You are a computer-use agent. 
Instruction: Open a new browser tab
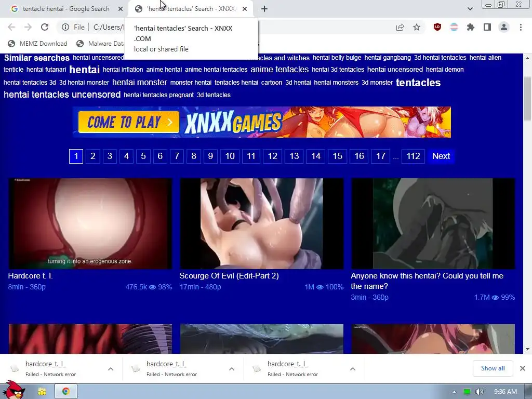(x=264, y=9)
